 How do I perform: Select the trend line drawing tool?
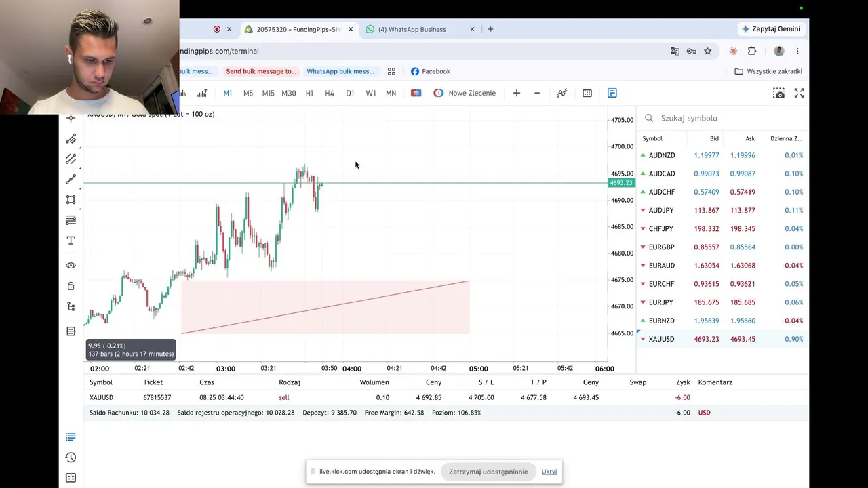click(71, 139)
